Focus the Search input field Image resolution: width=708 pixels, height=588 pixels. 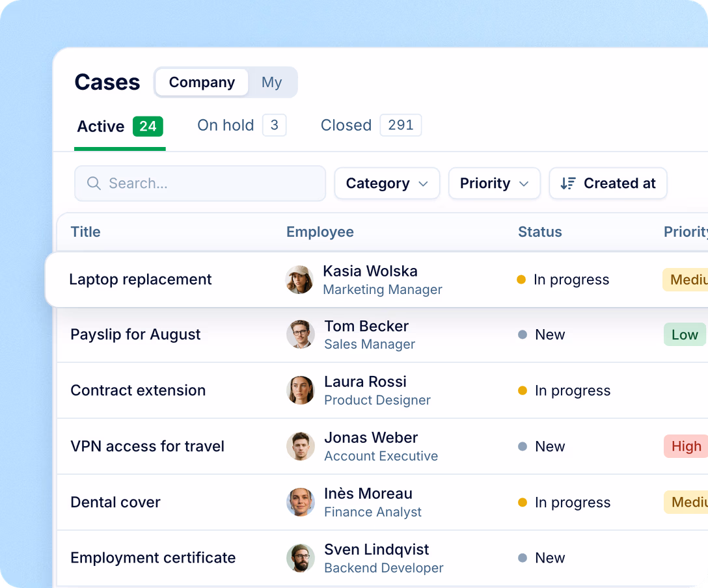coord(200,183)
